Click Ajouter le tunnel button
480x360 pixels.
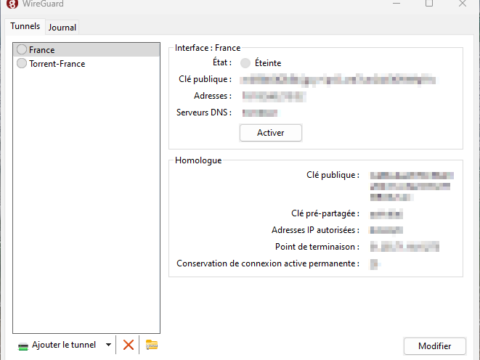(57, 345)
